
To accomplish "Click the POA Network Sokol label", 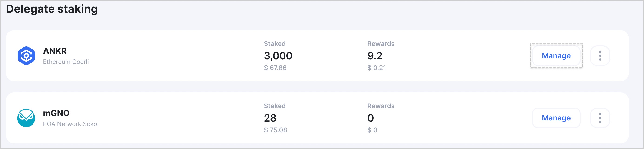I will pyautogui.click(x=71, y=124).
